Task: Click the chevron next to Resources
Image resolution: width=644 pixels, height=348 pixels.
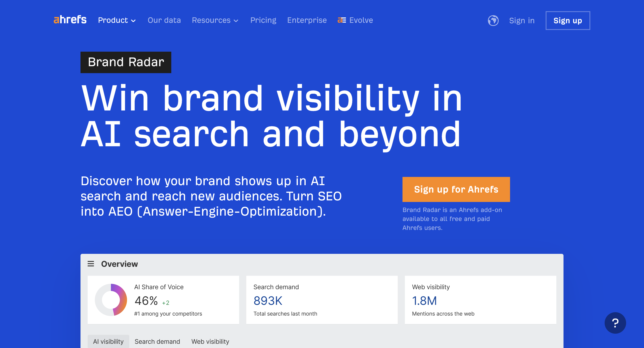Action: coord(236,21)
